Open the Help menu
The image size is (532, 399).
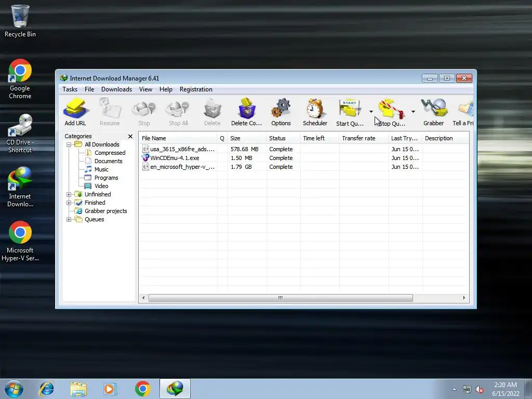coord(166,89)
